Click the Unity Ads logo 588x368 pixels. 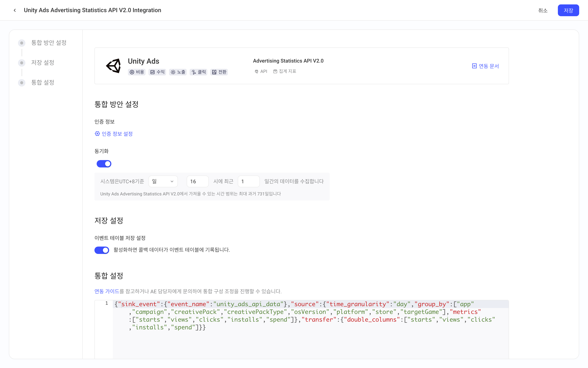coord(114,66)
